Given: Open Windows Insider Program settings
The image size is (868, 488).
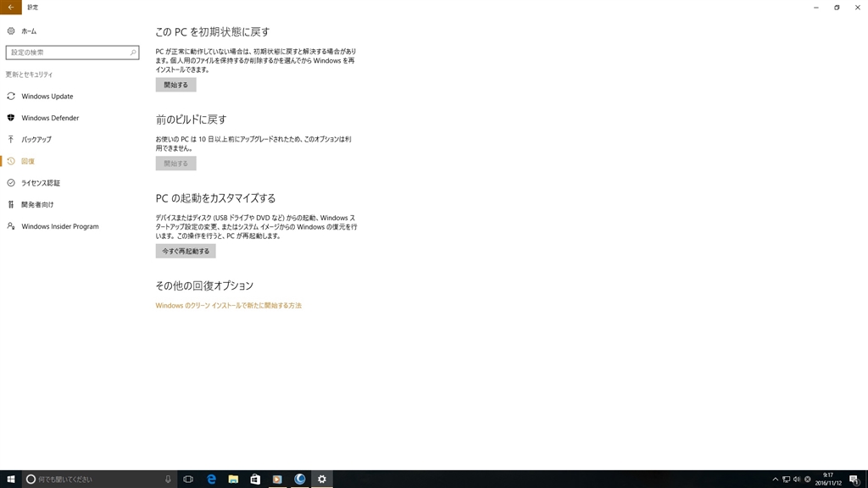Looking at the screenshot, I should [x=60, y=226].
